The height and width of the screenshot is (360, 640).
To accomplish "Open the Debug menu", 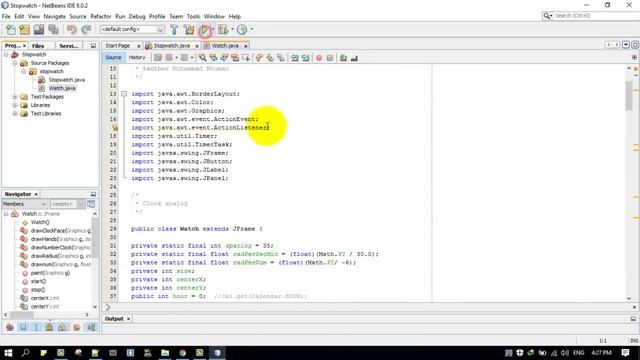I will pyautogui.click(x=137, y=16).
